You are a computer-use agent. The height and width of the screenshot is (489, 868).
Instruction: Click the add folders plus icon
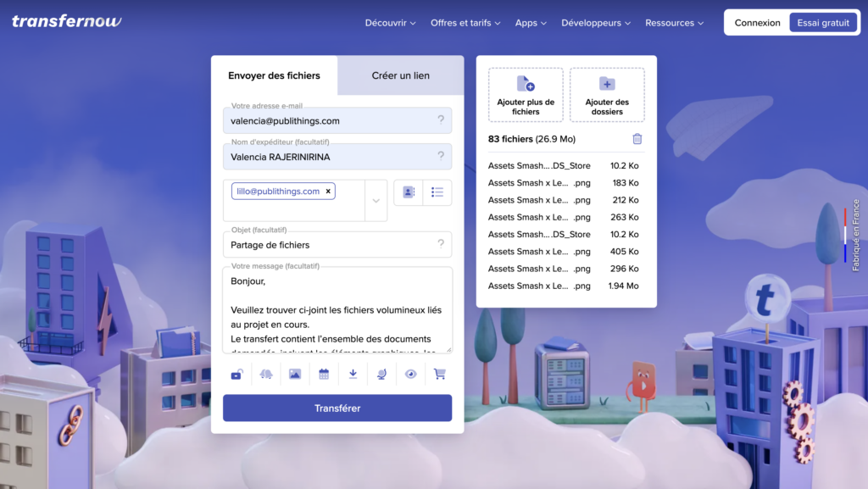(607, 84)
